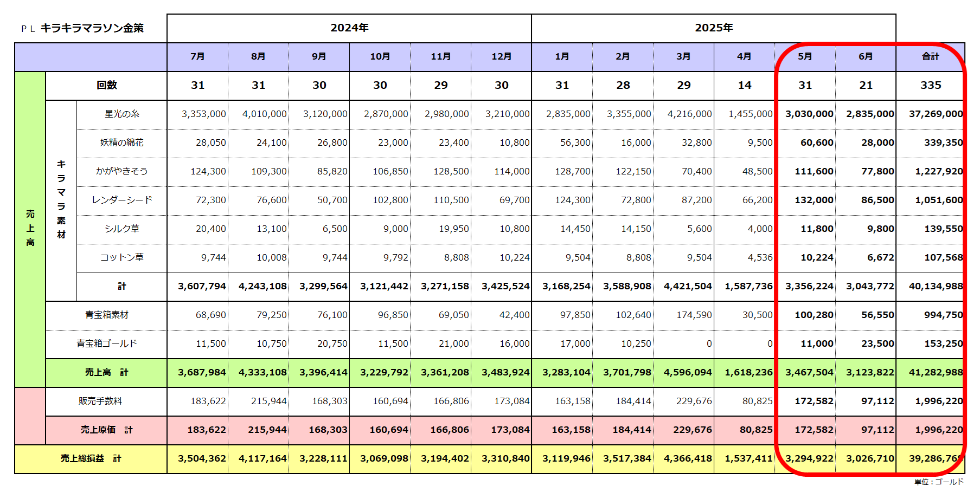This screenshot has width=980, height=499.
Task: Click the 青宝箱ゴールド row label
Action: pyautogui.click(x=106, y=344)
